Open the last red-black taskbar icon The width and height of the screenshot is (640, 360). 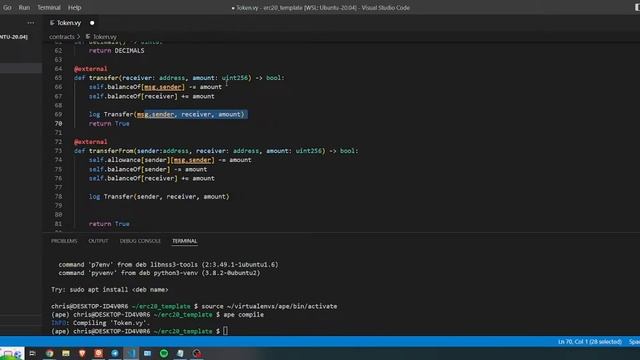tap(197, 353)
